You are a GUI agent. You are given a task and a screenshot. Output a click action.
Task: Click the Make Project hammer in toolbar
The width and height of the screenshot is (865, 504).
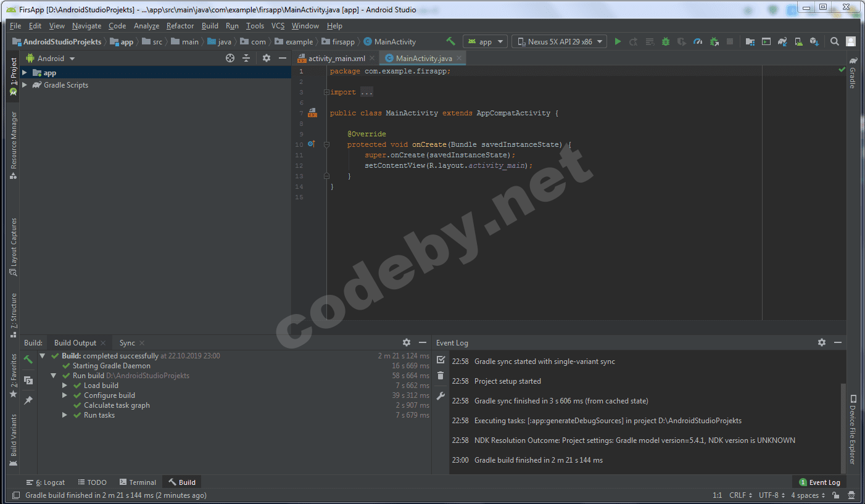(451, 41)
